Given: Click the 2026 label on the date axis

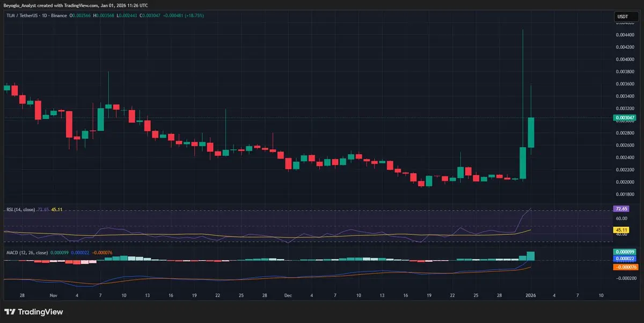Looking at the screenshot, I should (531, 296).
